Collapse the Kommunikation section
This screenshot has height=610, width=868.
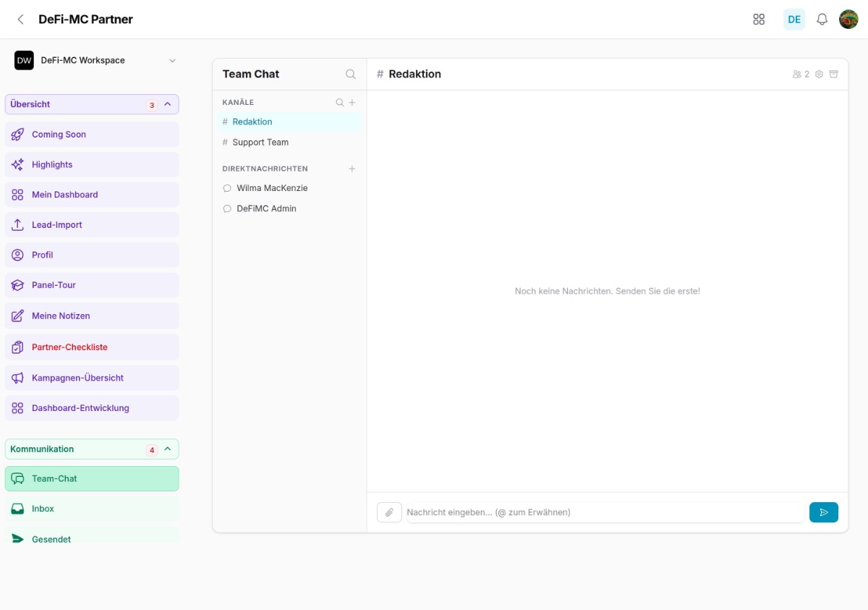[92, 449]
